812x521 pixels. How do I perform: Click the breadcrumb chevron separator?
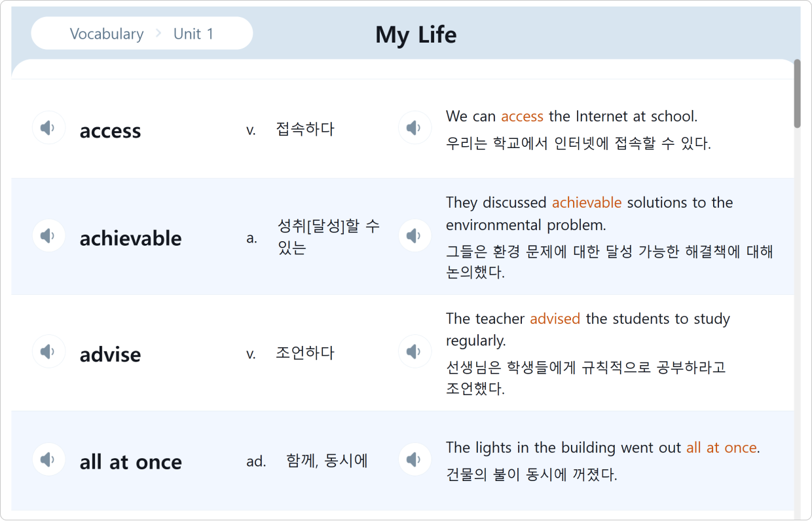coord(158,33)
